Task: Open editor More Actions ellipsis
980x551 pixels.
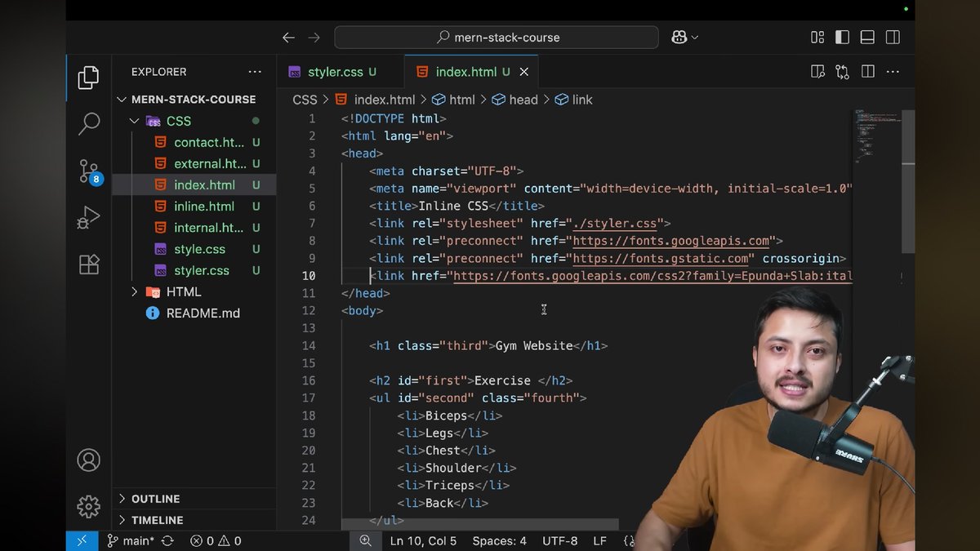Action: pyautogui.click(x=893, y=72)
